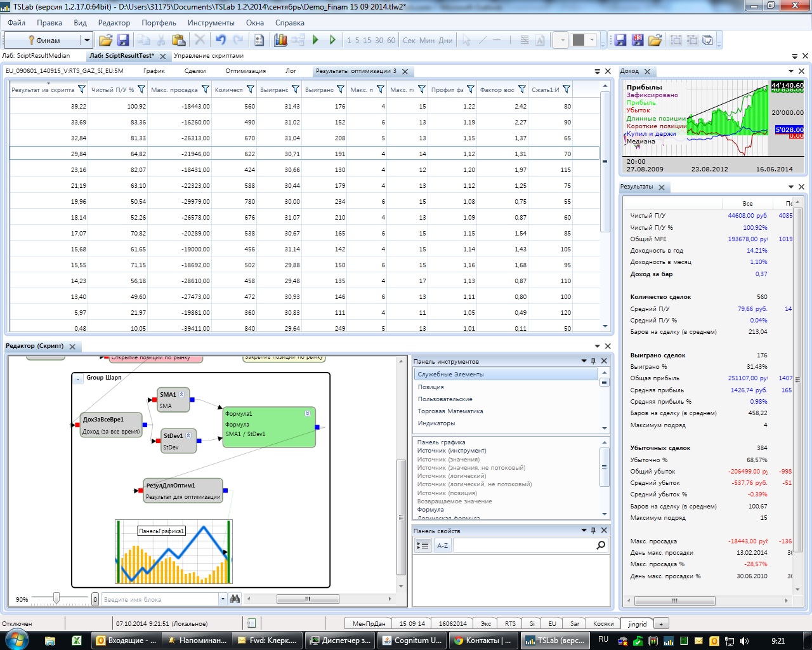Open the Инструменты menu
812x650 pixels.
(211, 22)
